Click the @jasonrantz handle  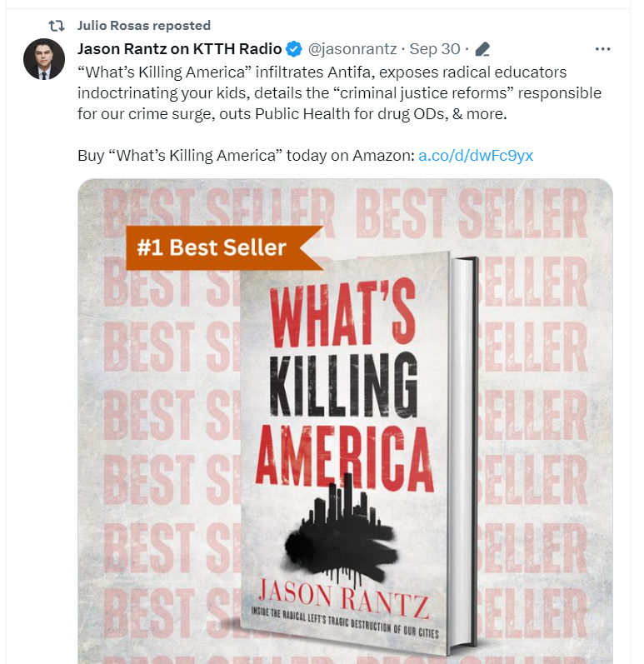(x=352, y=49)
